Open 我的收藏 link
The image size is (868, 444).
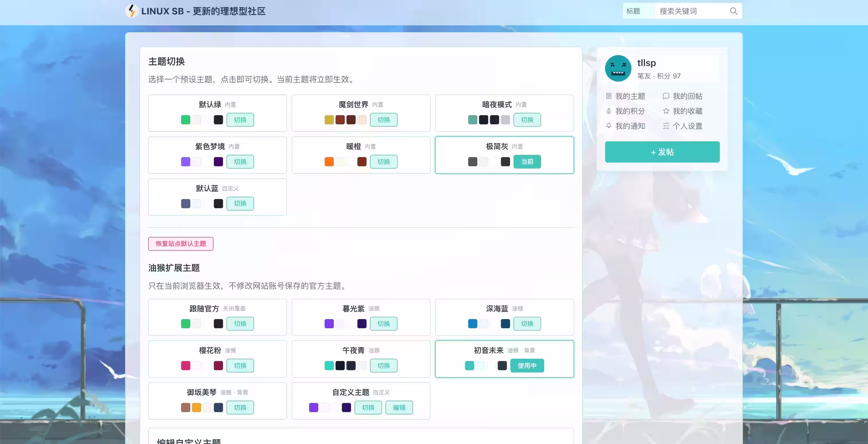click(687, 111)
